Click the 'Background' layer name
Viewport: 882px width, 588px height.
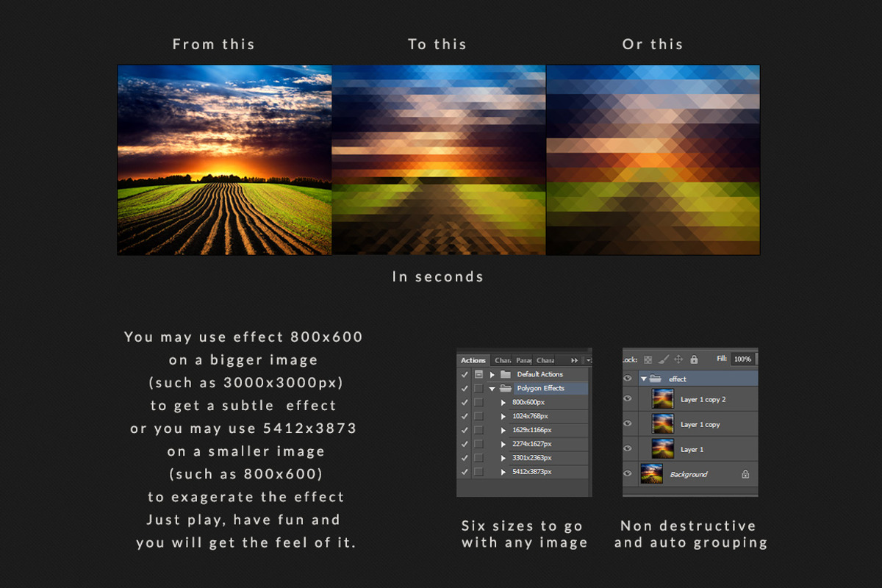pos(689,474)
